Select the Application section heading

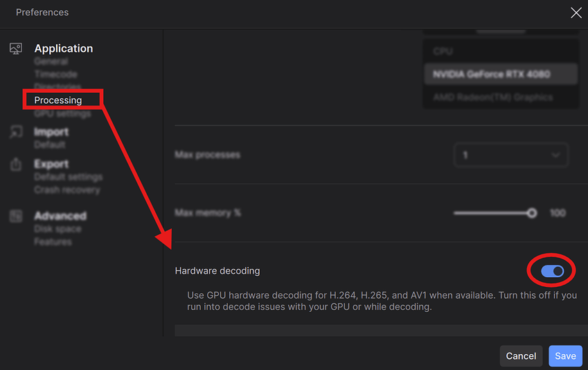64,49
